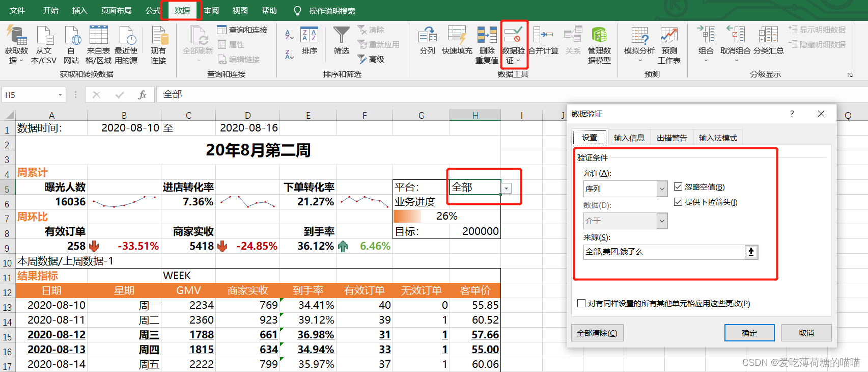
Task: Toggle 提供下拉箭头 checkbox
Action: coord(678,202)
